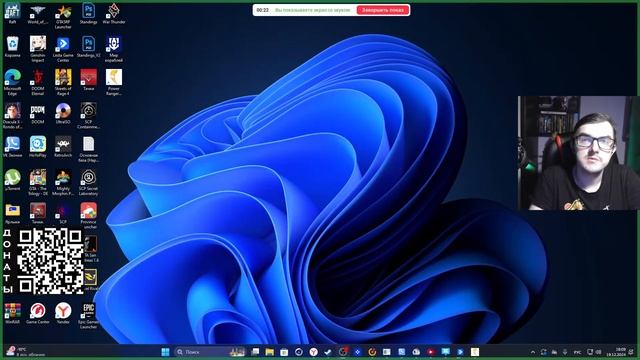Select the Power Rangers desktop icon
640x360 pixels.
113,82
